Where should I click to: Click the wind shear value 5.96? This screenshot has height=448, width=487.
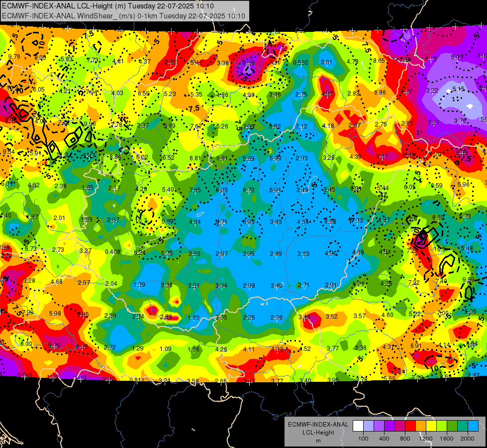tap(464, 184)
